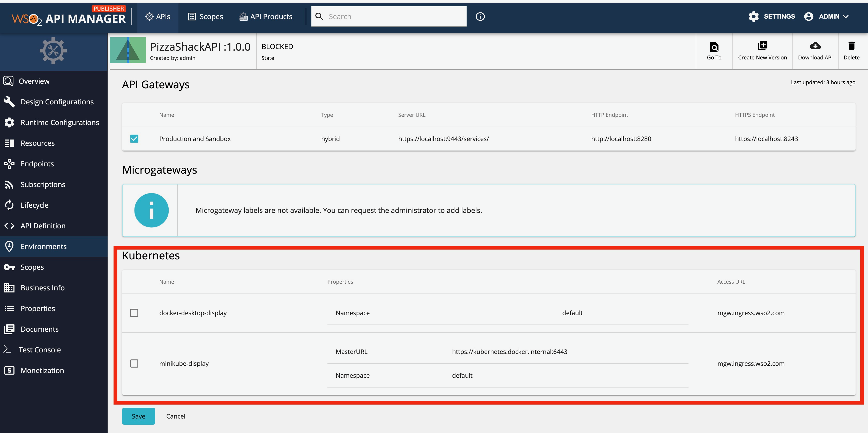The image size is (868, 433).
Task: Expand the ADMIN user dropdown arrow
Action: 846,17
